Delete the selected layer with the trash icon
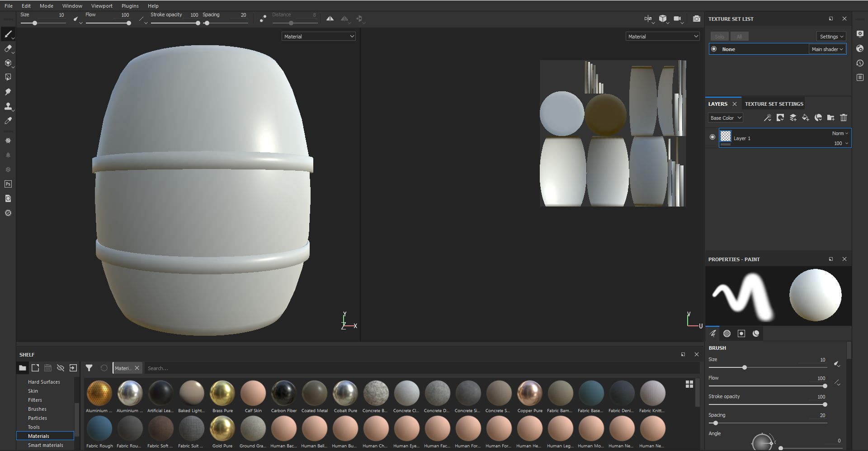This screenshot has height=451, width=868. [844, 117]
